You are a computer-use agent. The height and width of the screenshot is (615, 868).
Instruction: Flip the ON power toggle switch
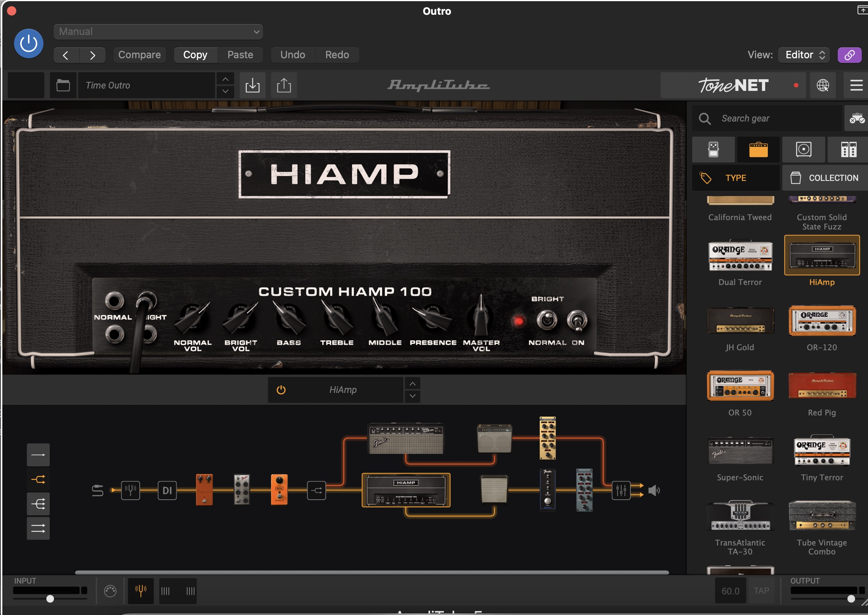(x=577, y=320)
